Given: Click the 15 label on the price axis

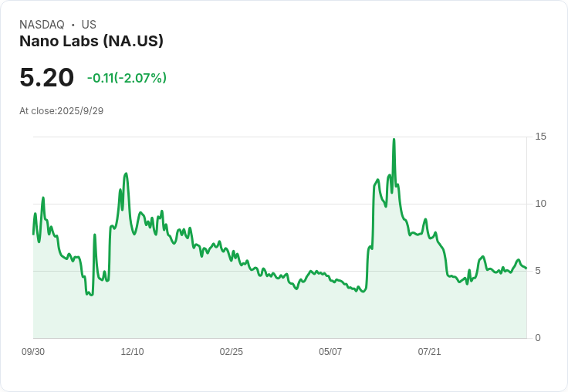Looking at the screenshot, I should coord(540,137).
